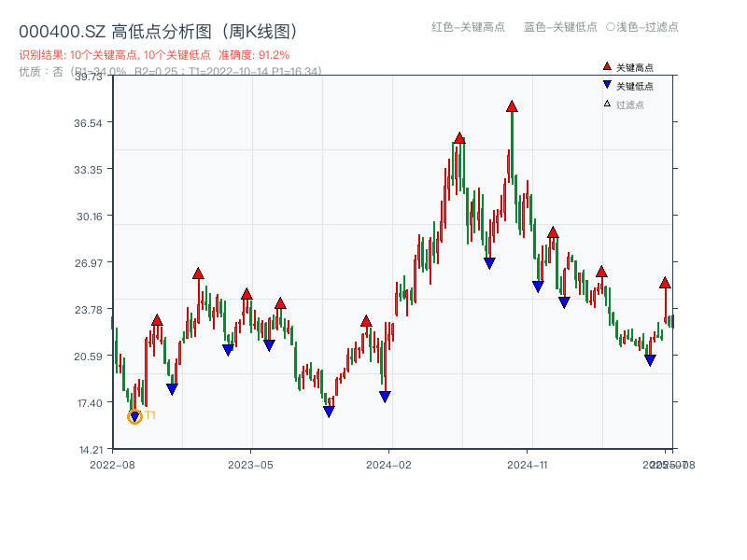Screen dimensions: 747x560
Task: Click the 36.54 y-axis label
Action: [88, 123]
